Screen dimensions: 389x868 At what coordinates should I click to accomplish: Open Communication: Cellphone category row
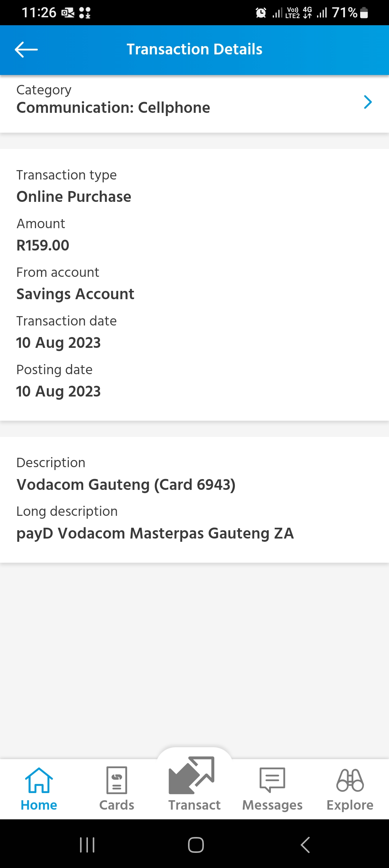(x=113, y=107)
